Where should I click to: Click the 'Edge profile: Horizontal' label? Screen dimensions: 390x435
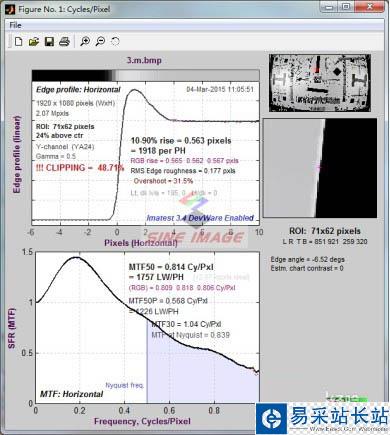78,90
